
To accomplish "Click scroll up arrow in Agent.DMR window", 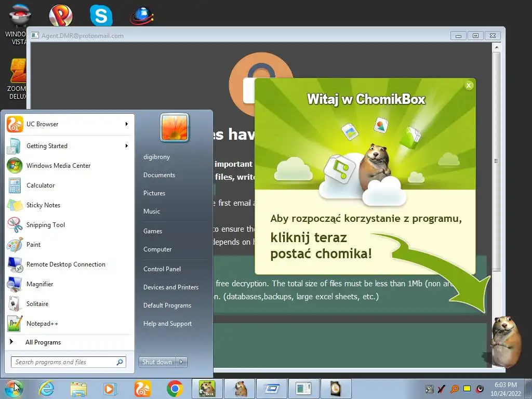I will coord(496,47).
